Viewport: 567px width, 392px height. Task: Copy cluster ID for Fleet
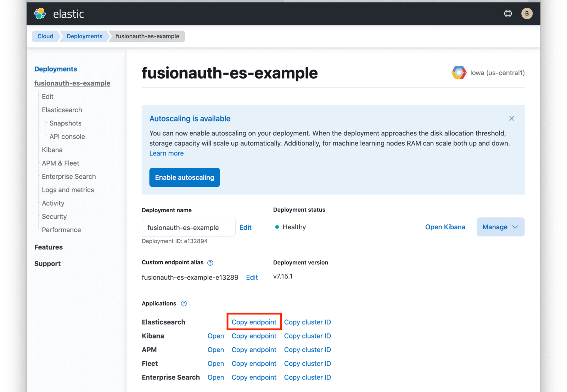(308, 363)
